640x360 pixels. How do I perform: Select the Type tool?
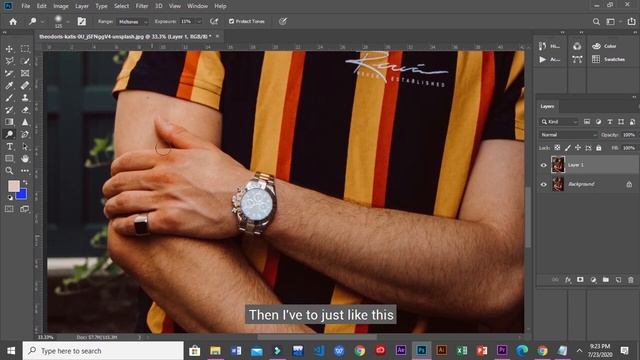[x=9, y=146]
